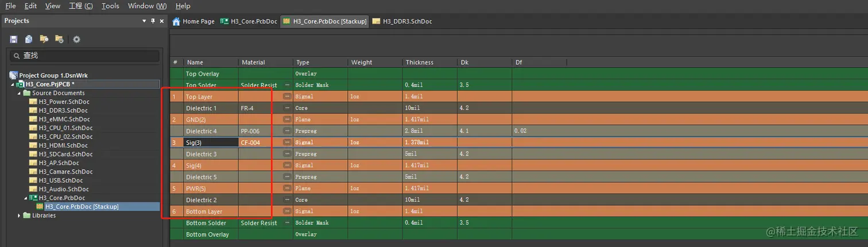Open H3_AP.SchDoc in project tree
Image resolution: width=868 pixels, height=247 pixels.
pyautogui.click(x=59, y=163)
